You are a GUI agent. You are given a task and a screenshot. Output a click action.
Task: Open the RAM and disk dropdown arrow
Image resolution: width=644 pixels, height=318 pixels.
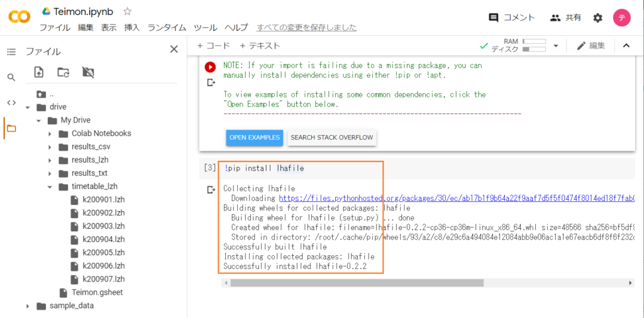point(556,45)
